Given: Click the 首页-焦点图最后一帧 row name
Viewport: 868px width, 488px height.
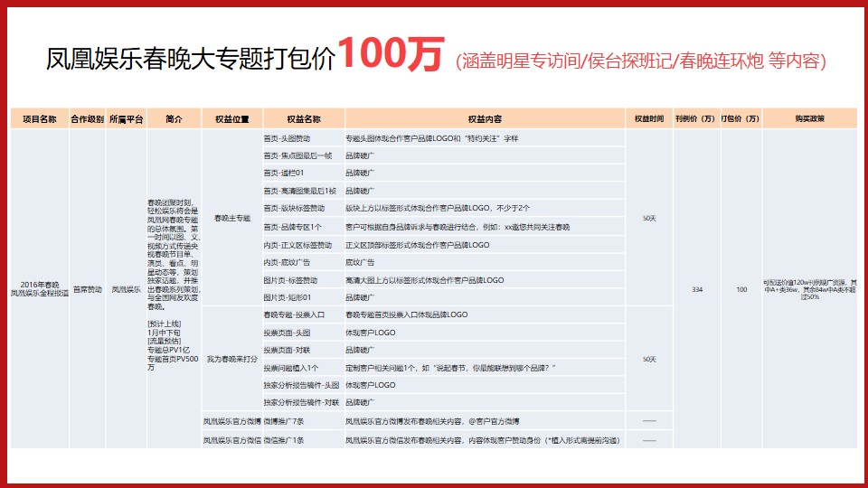Looking at the screenshot, I should coord(297,156).
